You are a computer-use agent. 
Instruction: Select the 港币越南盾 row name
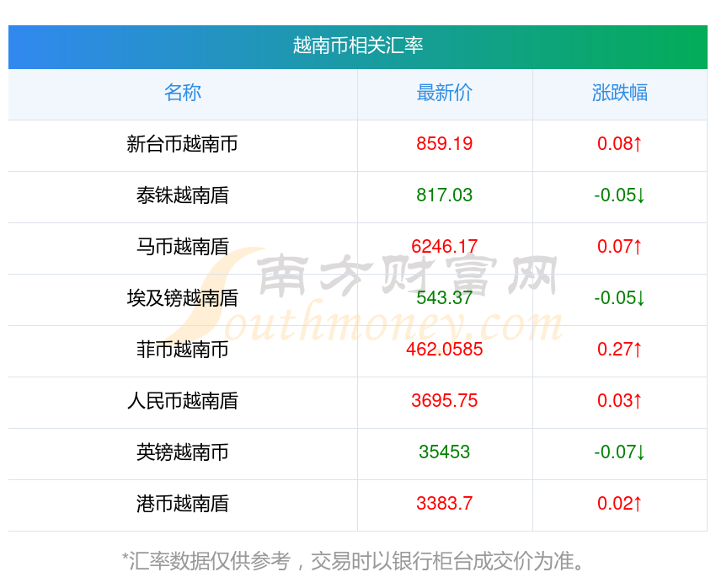tap(183, 504)
